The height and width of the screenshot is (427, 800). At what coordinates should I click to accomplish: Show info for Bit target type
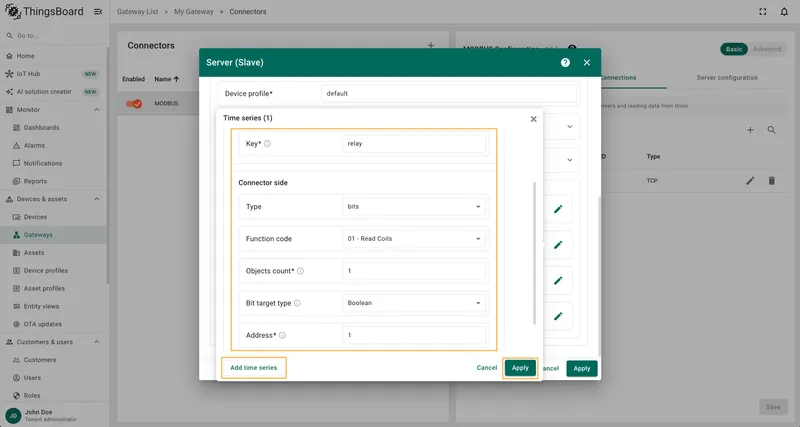(x=297, y=303)
